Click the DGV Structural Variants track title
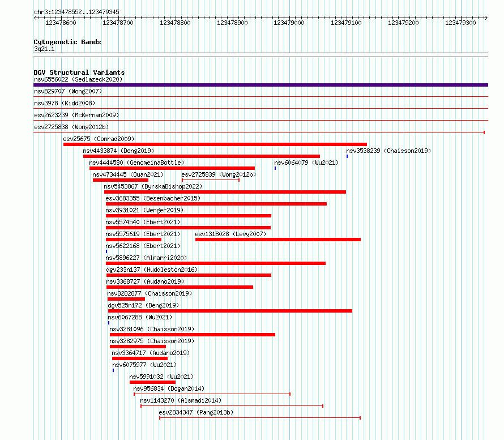This screenshot has height=440, width=504. tap(79, 72)
